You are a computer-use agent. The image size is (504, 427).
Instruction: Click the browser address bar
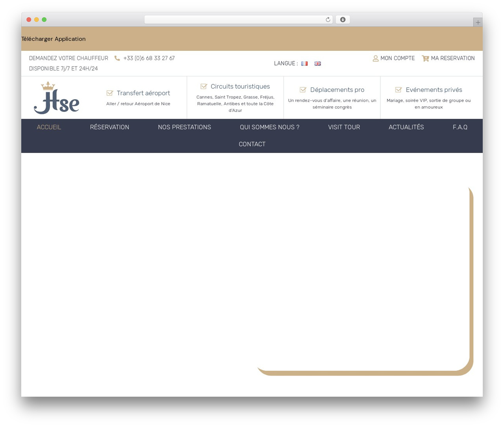pos(238,20)
